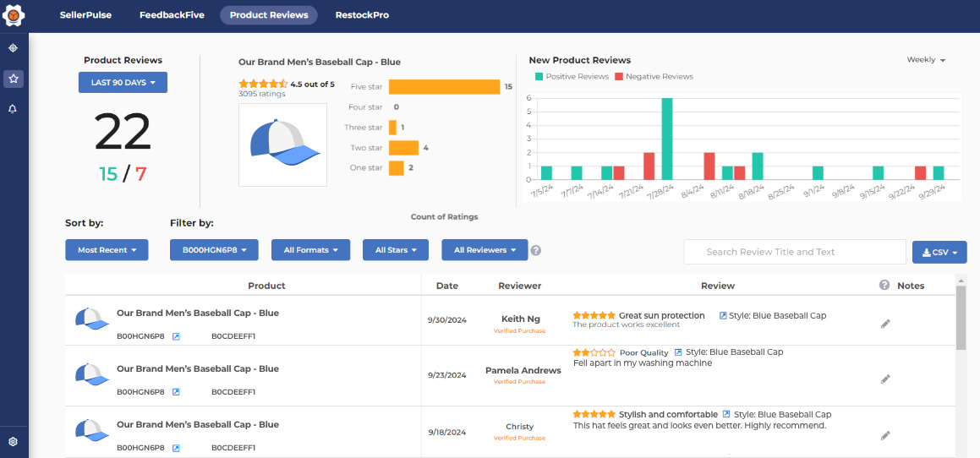Select the star reviews sidebar icon
980x458 pixels.
click(14, 79)
